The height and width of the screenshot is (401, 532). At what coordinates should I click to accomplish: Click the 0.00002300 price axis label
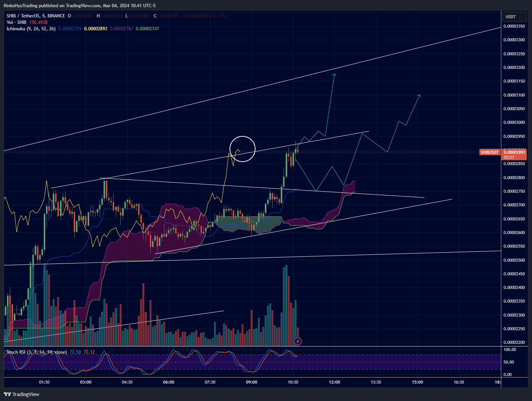click(x=514, y=315)
